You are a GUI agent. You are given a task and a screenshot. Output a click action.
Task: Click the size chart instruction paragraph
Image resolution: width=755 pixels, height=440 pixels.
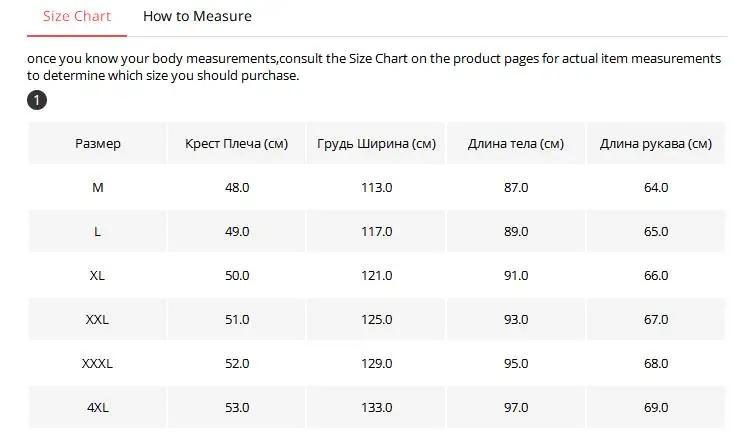pyautogui.click(x=374, y=67)
